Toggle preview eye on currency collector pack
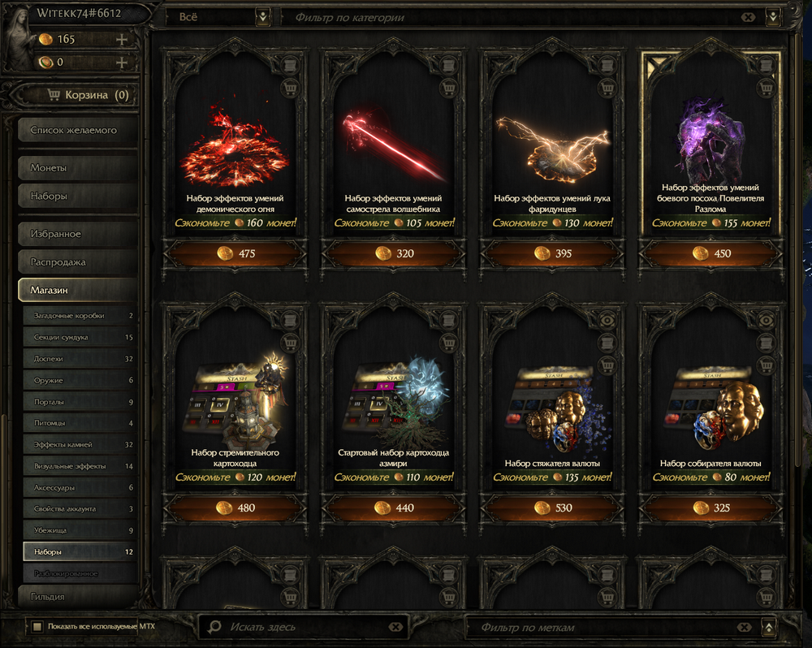This screenshot has width=812, height=648. click(766, 321)
